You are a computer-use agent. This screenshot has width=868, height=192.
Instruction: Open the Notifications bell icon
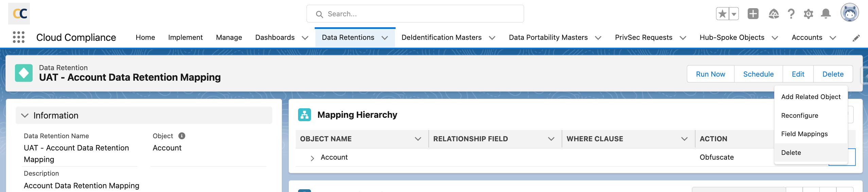(x=826, y=14)
